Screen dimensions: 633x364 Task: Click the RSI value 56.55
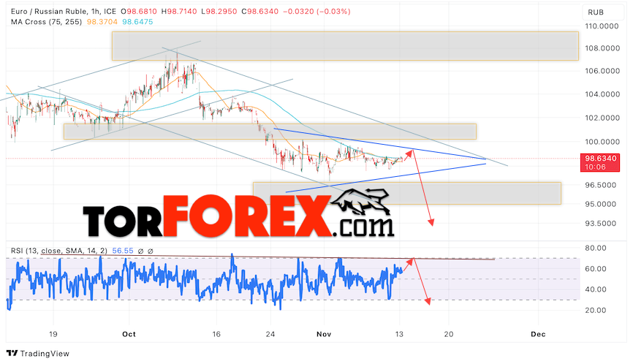(123, 251)
